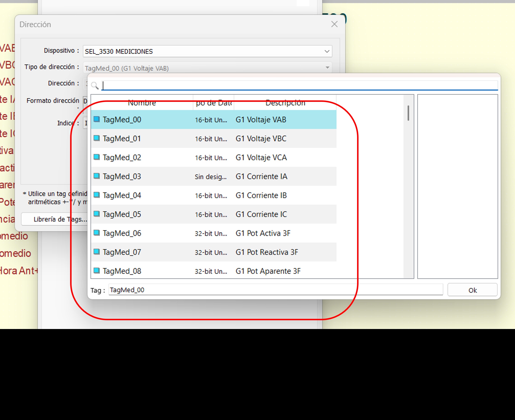The image size is (515, 420).
Task: Click the Descripción column header
Action: tap(285, 103)
